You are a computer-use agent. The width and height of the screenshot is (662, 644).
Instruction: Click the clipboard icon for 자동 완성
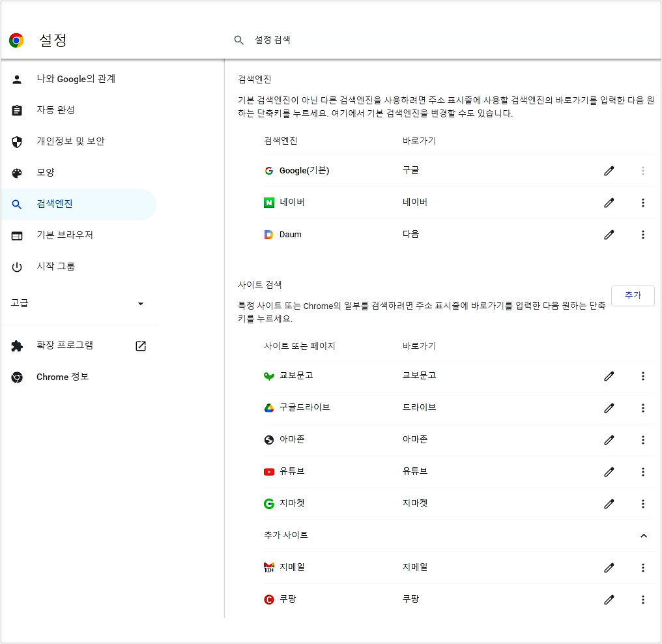(x=17, y=110)
